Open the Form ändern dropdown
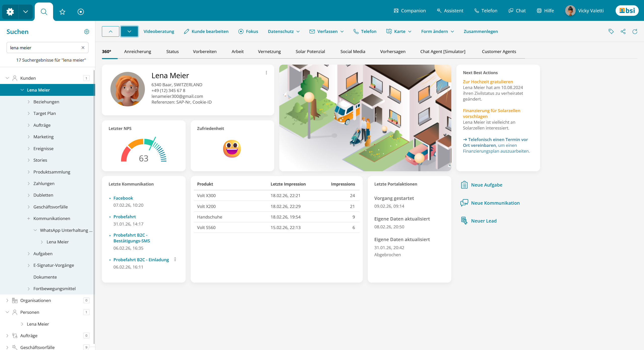644x350 pixels. [x=438, y=31]
